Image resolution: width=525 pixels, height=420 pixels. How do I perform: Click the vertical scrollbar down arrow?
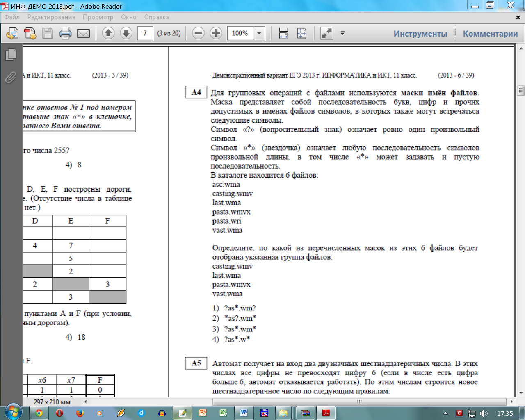(x=521, y=393)
